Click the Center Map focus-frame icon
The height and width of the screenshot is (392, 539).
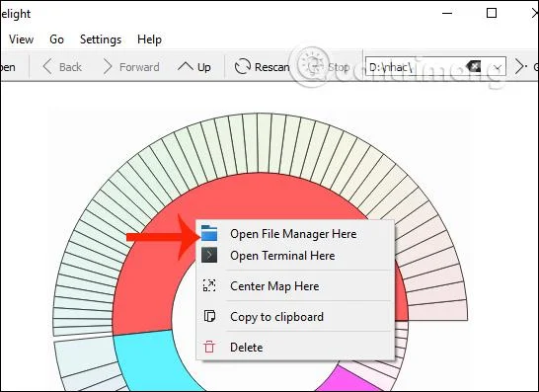(x=209, y=285)
